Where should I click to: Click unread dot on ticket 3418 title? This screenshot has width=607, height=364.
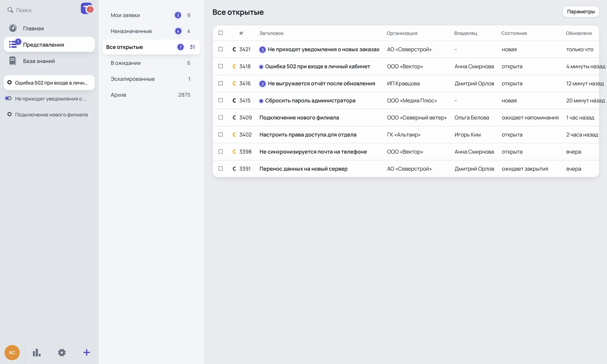[x=261, y=67]
